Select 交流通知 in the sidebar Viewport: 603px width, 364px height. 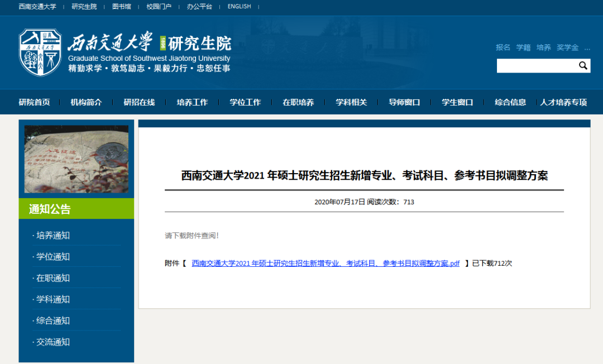click(x=52, y=342)
